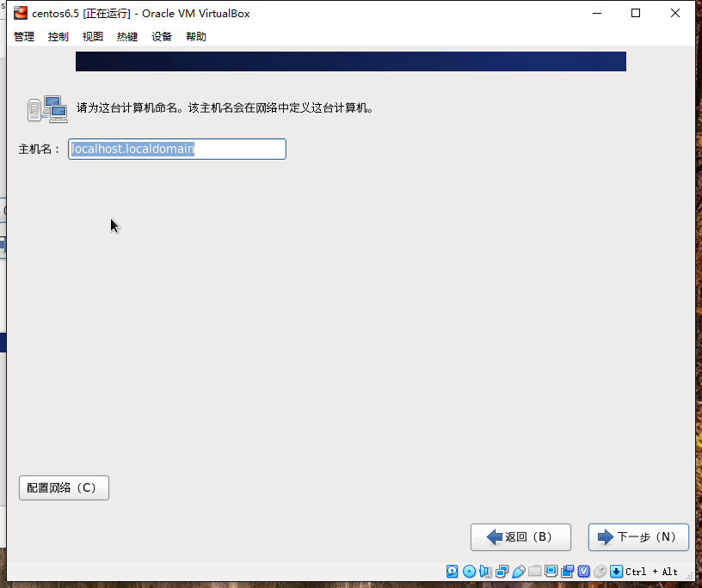The height and width of the screenshot is (588, 702).
Task: Select the hostname text in the input field
Action: tap(133, 149)
